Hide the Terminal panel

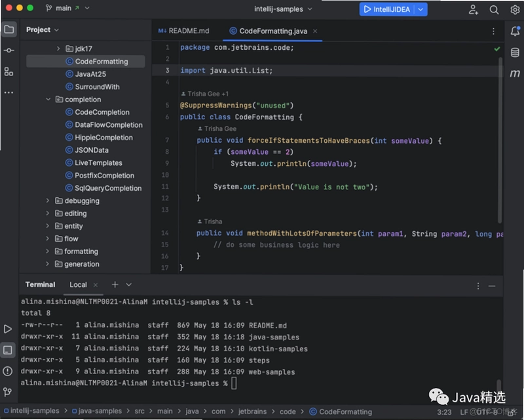(492, 286)
